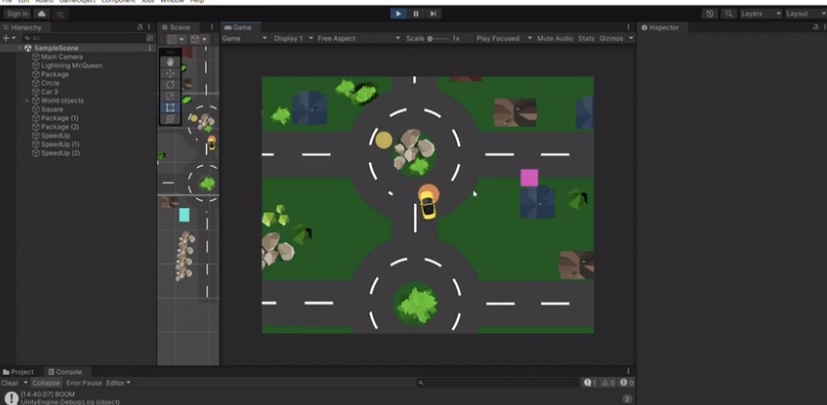Focus the Console search field
Image resolution: width=827 pixels, height=405 pixels.
point(497,383)
